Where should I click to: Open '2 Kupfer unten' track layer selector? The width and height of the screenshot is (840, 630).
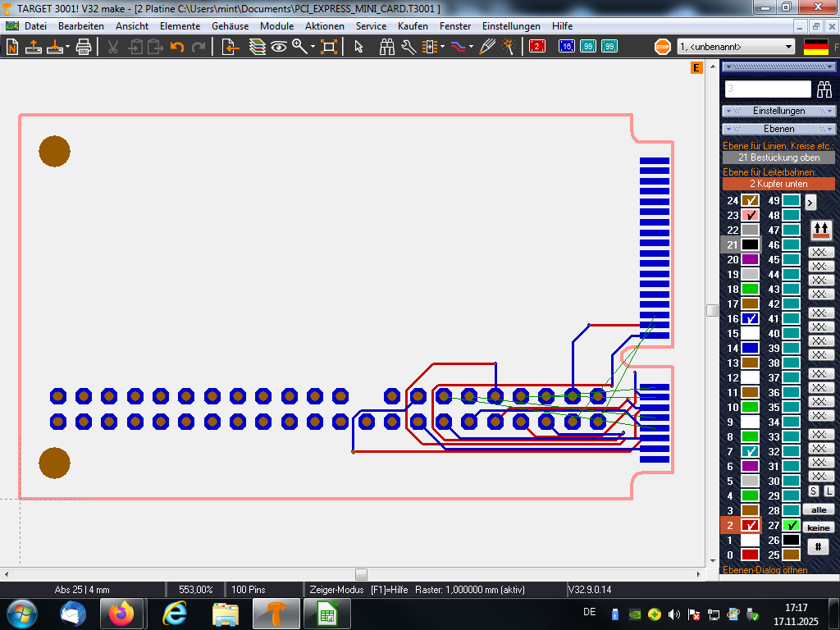pyautogui.click(x=778, y=184)
